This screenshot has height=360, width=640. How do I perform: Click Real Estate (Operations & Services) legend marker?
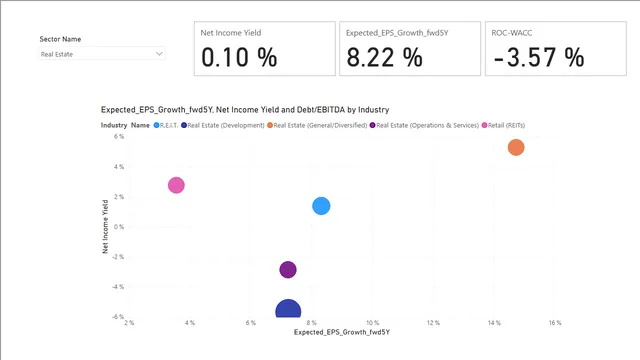click(372, 125)
